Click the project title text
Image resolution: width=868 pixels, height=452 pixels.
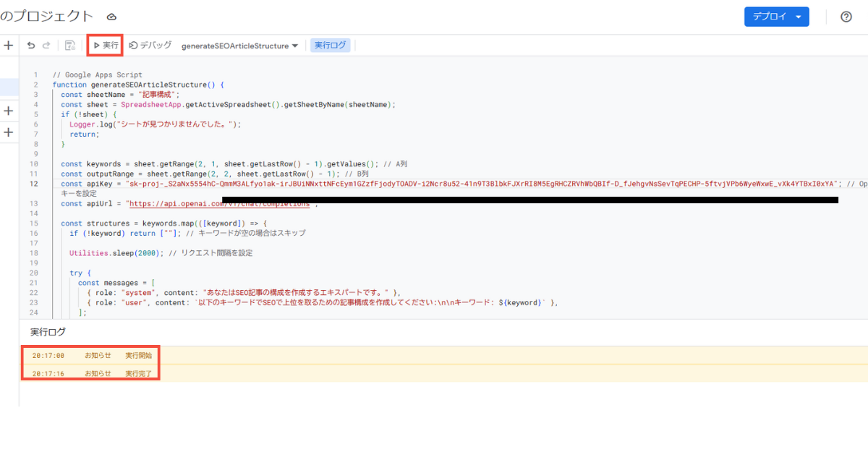coord(47,17)
